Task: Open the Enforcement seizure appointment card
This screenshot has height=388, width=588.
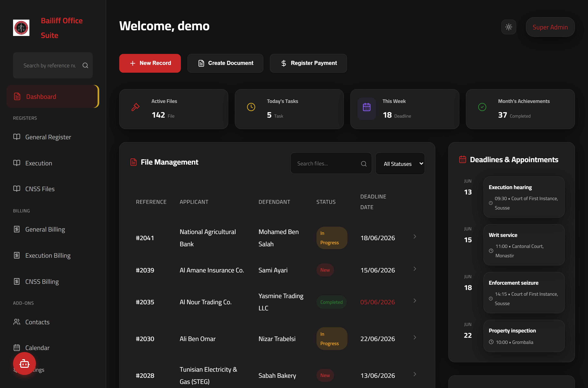Action: coord(524,292)
